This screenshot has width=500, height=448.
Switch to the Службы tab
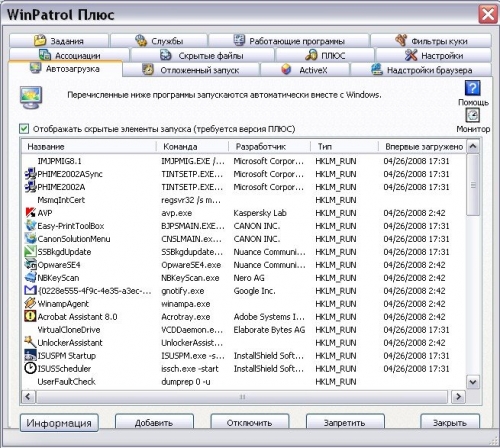(x=159, y=41)
